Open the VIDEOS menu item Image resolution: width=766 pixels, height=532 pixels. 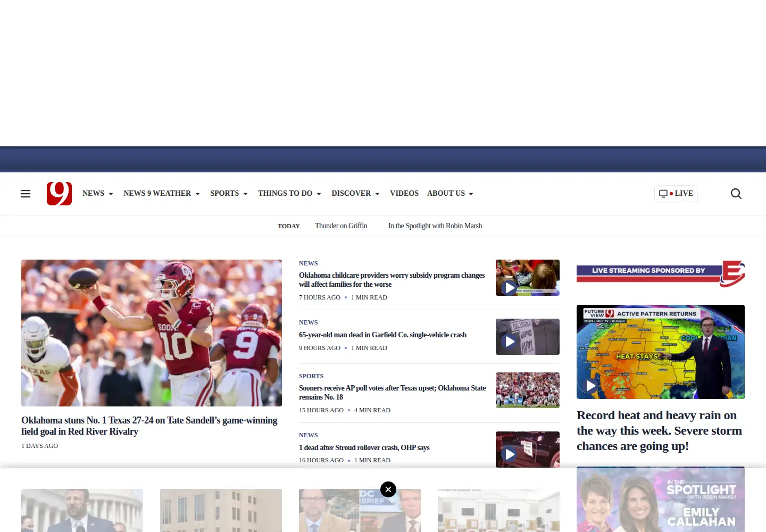404,194
